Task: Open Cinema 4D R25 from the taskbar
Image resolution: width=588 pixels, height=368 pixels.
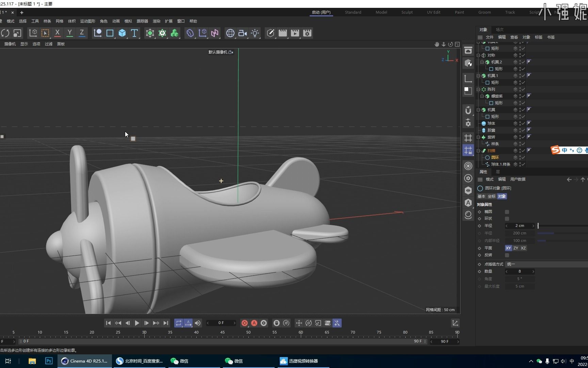Action: pos(84,361)
